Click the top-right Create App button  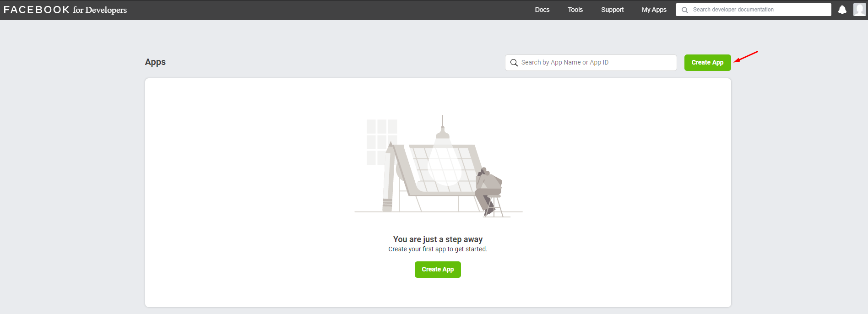click(x=707, y=63)
